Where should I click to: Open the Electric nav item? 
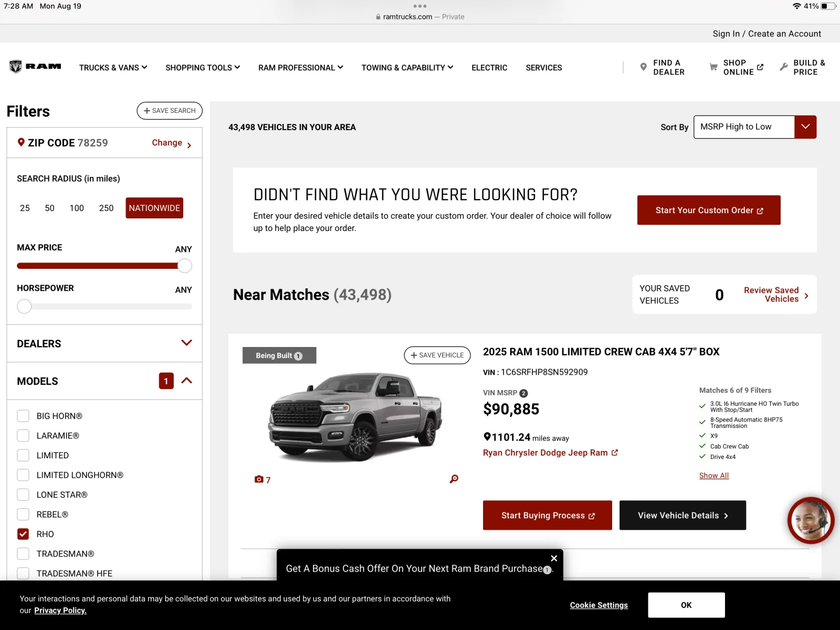tap(489, 68)
